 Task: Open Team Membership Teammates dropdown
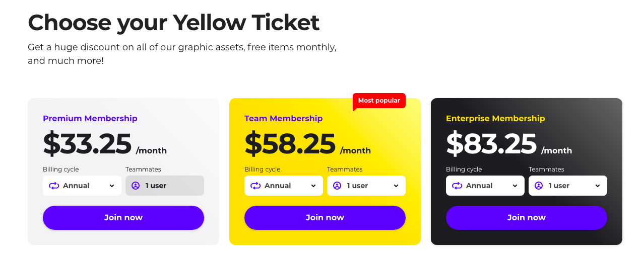tap(366, 186)
